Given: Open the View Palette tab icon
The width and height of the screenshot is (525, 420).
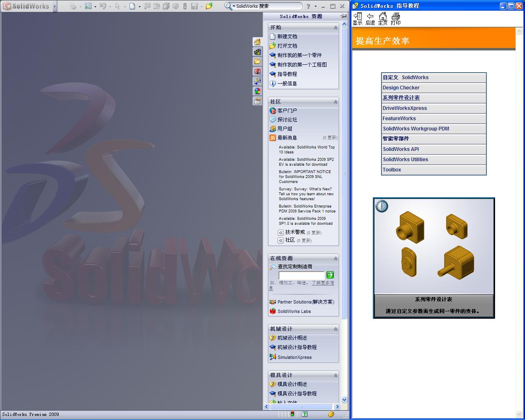Looking at the screenshot, I should click(257, 81).
